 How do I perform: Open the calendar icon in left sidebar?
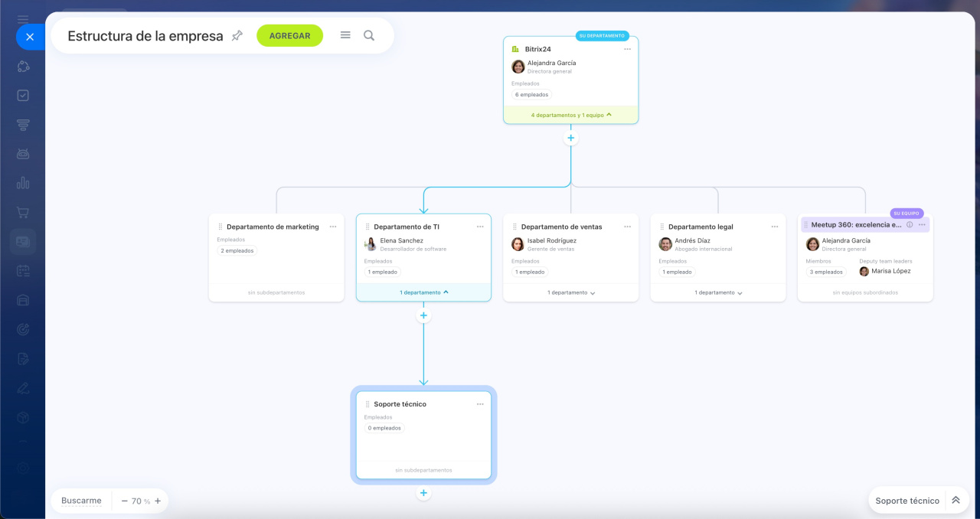[x=23, y=271]
